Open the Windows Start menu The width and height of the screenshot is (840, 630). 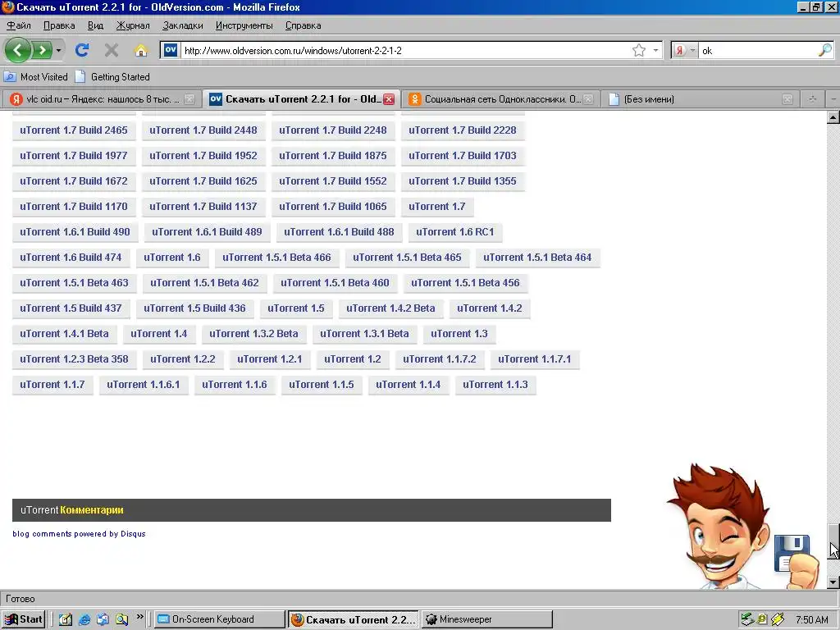(24, 619)
